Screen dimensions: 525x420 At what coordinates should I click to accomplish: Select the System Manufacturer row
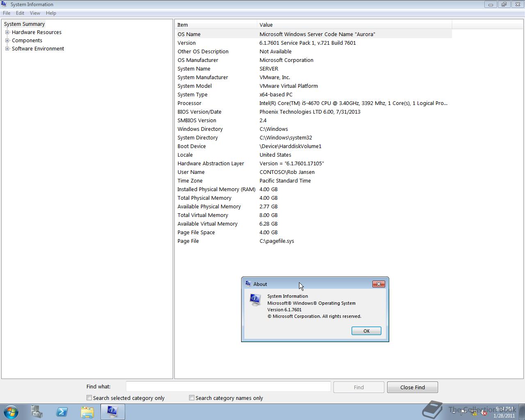coord(314,77)
